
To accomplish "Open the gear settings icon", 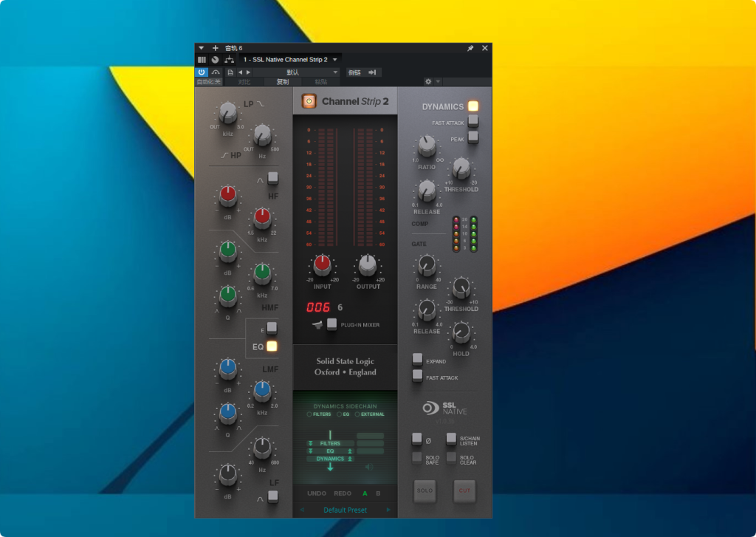I will 428,81.
